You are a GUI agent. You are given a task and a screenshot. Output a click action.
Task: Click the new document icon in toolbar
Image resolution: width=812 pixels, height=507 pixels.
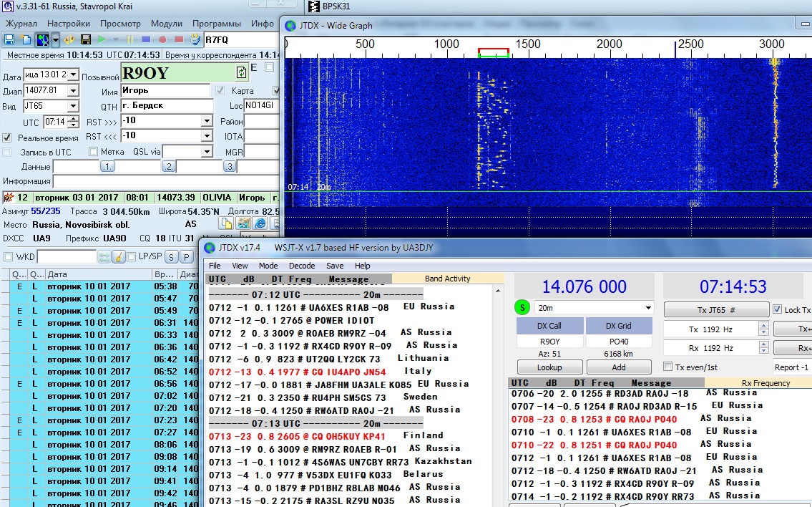(26, 39)
